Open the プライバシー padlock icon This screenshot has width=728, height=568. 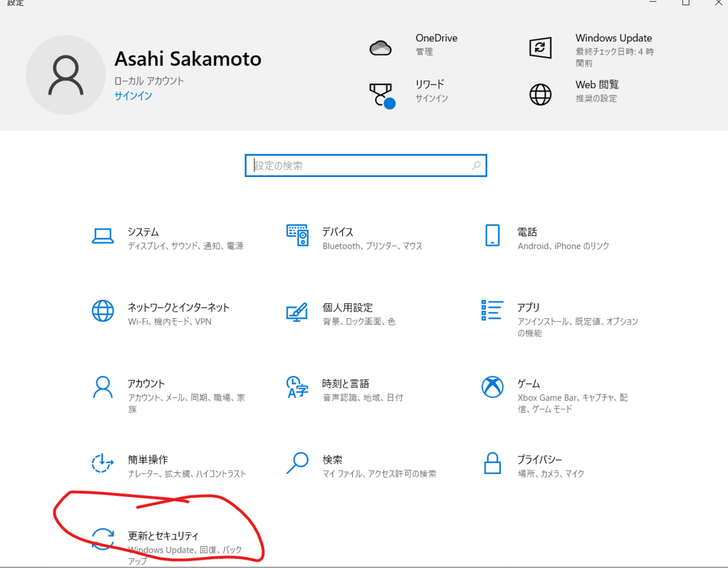point(492,463)
